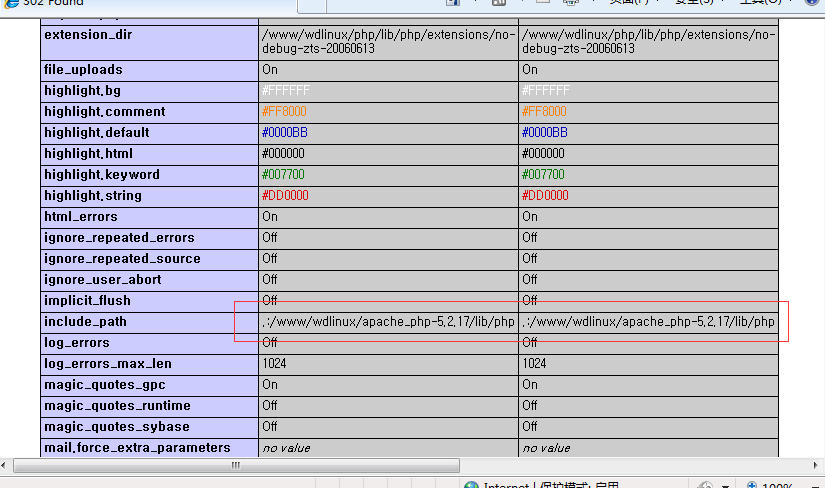
Task: Click extension_dir local value in middle column
Action: click(x=388, y=42)
